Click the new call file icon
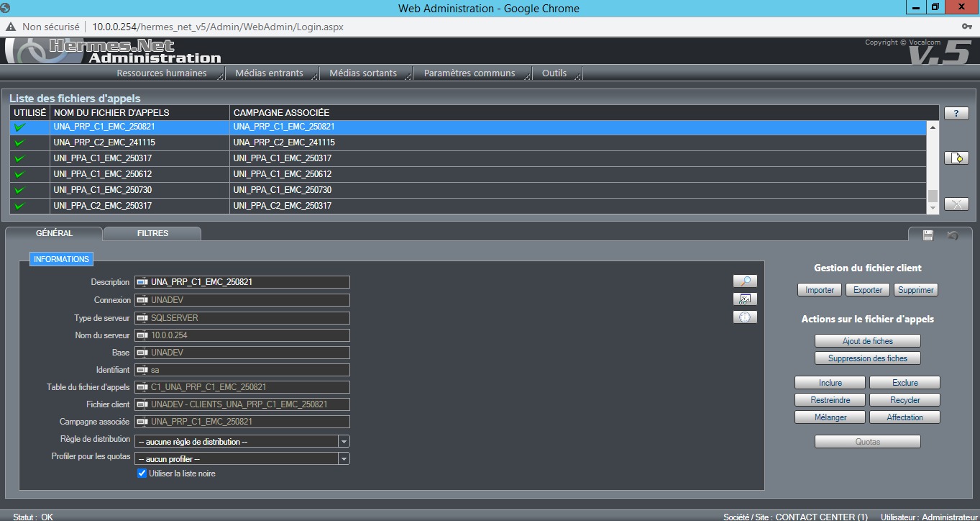Viewport: 980px width, 521px height. [956, 158]
